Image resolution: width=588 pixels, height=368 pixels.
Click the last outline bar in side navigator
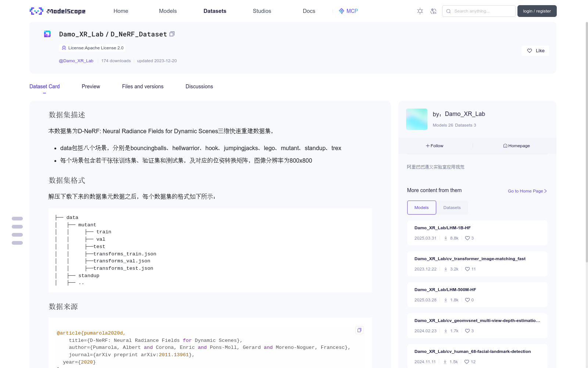[17, 243]
